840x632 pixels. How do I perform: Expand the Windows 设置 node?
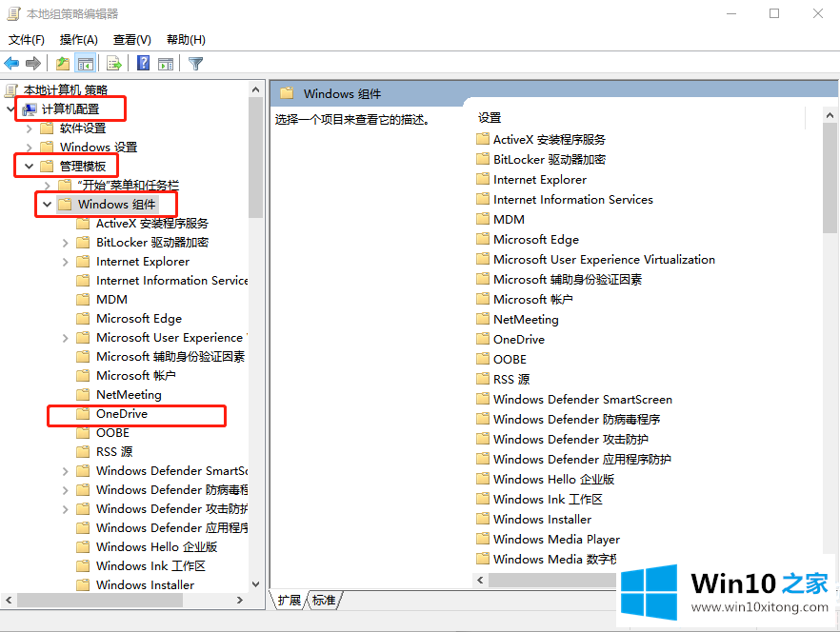point(29,148)
